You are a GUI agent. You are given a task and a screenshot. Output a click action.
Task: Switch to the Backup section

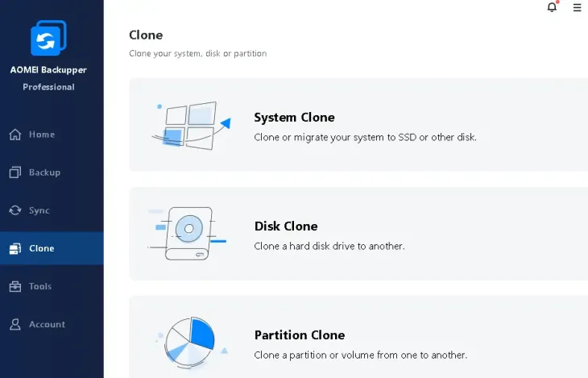pos(44,172)
